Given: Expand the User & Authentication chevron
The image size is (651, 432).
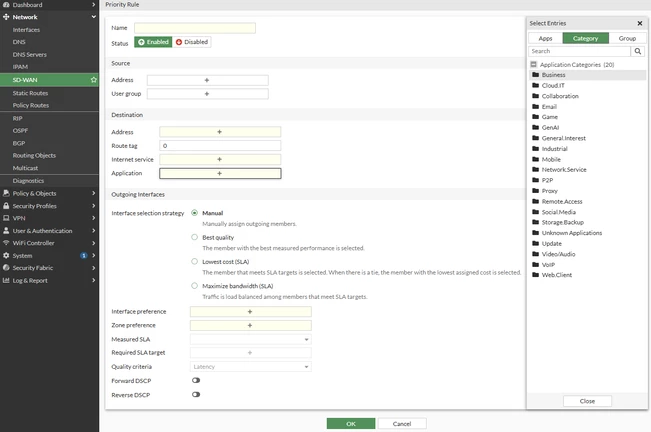Looking at the screenshot, I should coord(93,230).
